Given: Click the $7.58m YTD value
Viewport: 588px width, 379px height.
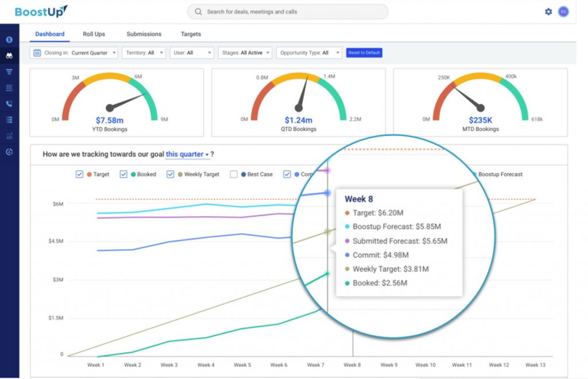Looking at the screenshot, I should [110, 121].
